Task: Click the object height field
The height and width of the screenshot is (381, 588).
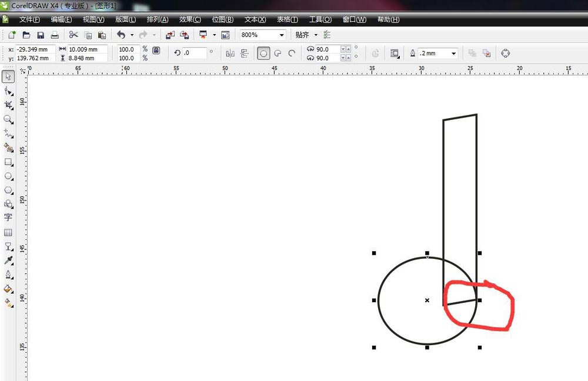Action: [88, 58]
